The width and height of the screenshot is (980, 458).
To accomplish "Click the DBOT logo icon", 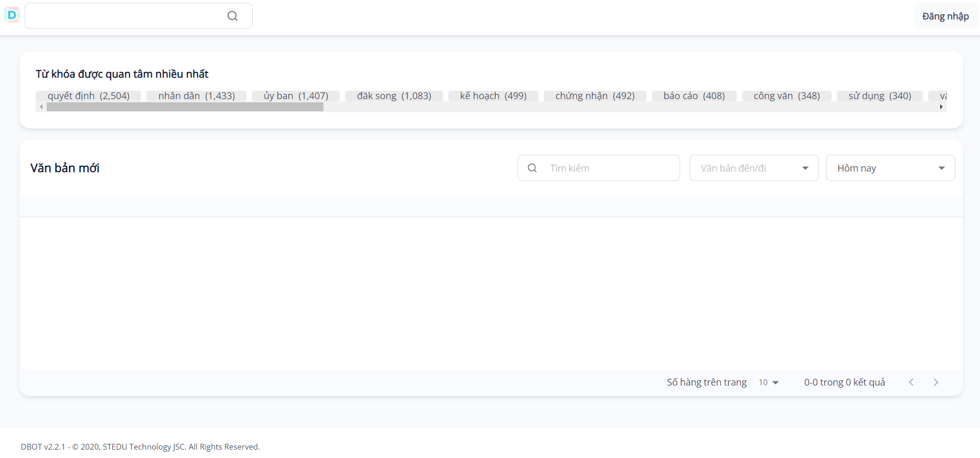I will coord(12,15).
